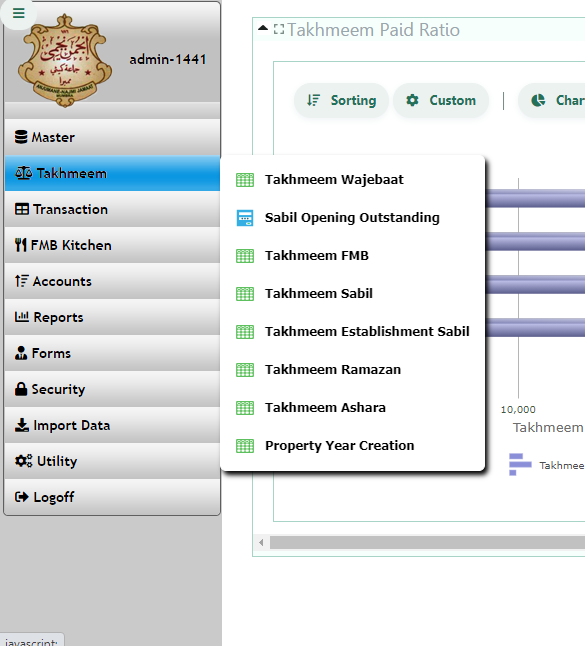Open the Reports menu

pyautogui.click(x=112, y=317)
